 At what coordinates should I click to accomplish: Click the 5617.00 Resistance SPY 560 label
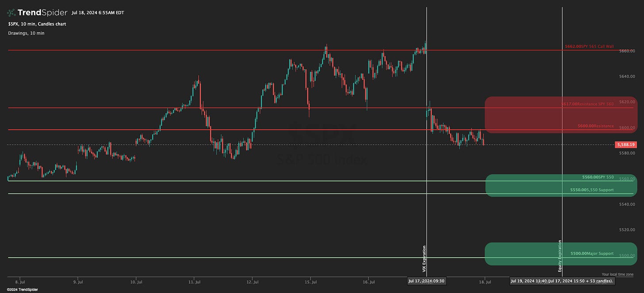pos(587,104)
